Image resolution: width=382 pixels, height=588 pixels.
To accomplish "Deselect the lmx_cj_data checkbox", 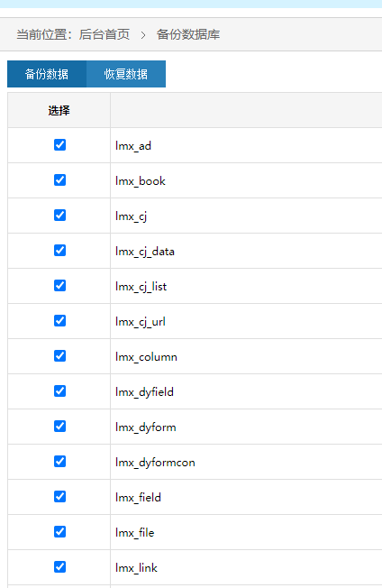I will click(x=60, y=250).
